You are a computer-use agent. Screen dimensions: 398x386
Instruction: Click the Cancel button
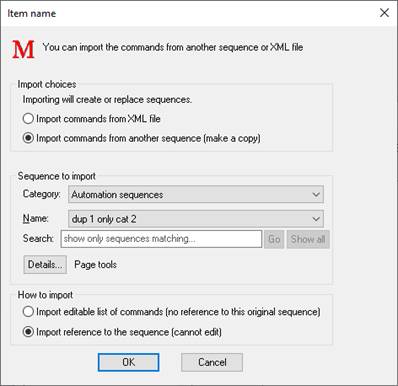[212, 362]
